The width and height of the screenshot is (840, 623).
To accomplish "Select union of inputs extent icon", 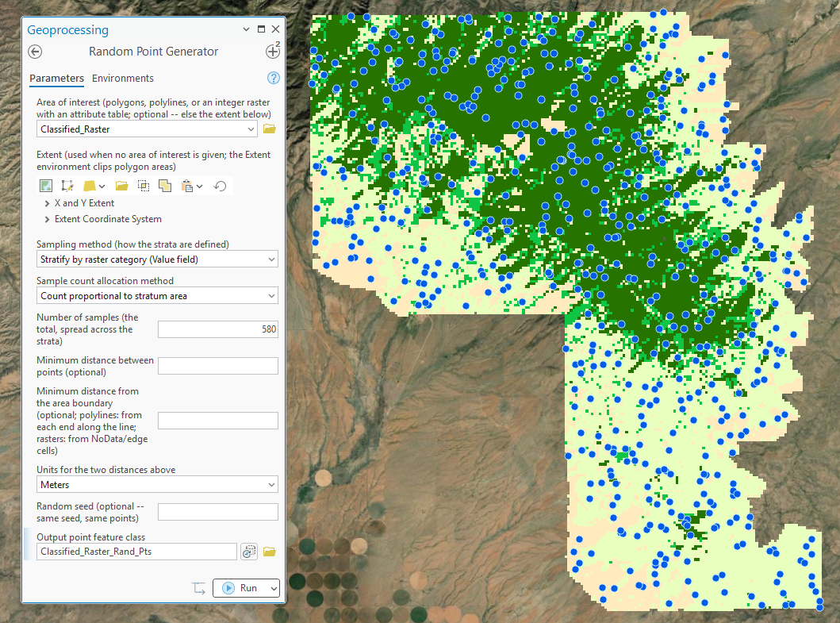I will [x=165, y=186].
